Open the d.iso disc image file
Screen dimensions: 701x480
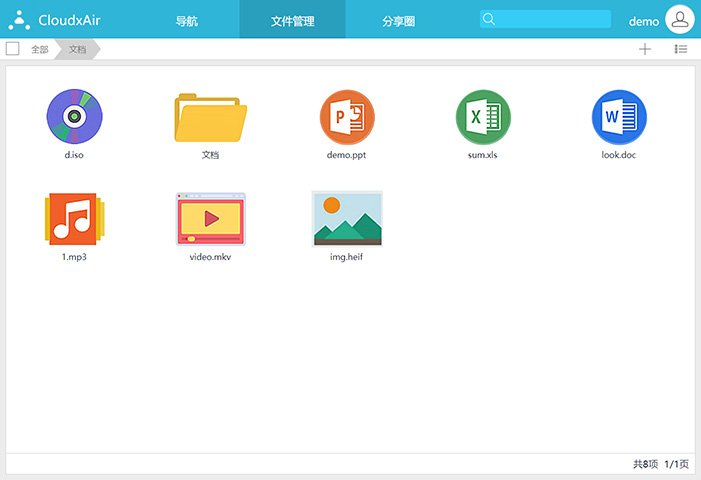click(x=74, y=117)
